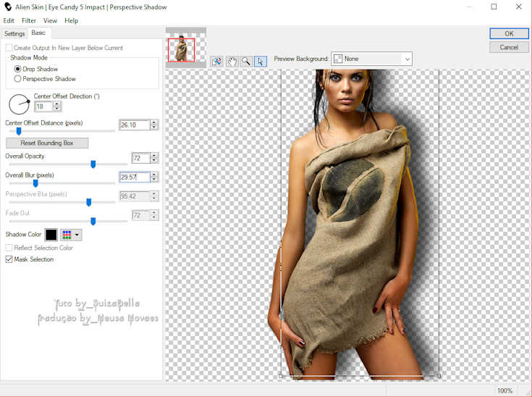
Task: Click the Center Offset Distance value field
Action: click(135, 125)
